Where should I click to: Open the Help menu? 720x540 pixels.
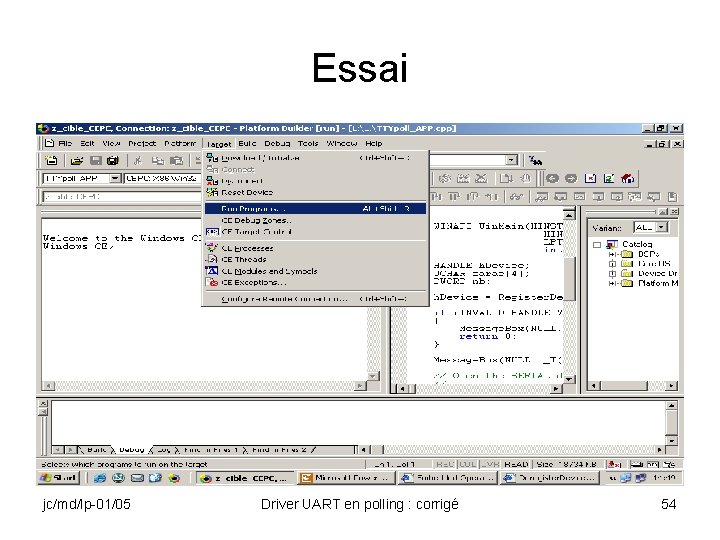click(x=373, y=143)
